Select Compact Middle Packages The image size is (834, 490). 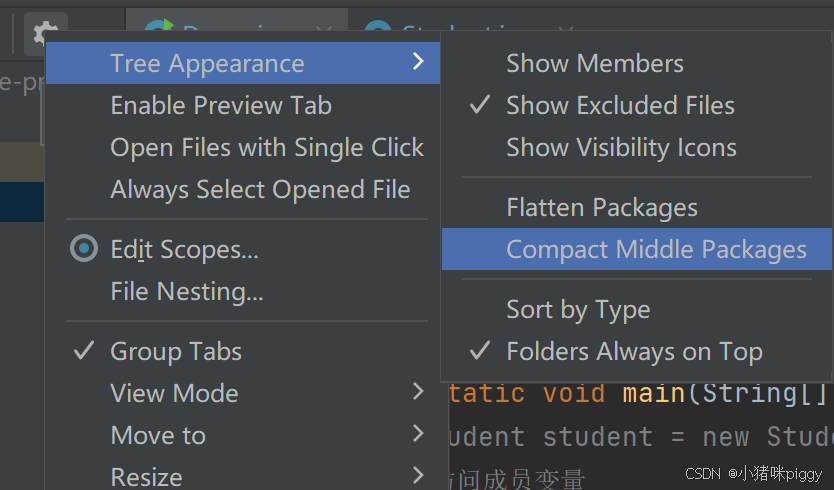pos(636,249)
